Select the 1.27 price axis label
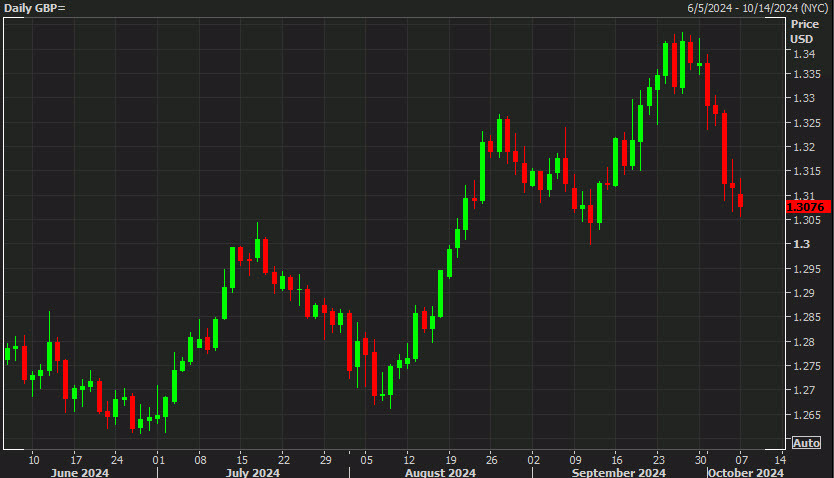 (804, 390)
